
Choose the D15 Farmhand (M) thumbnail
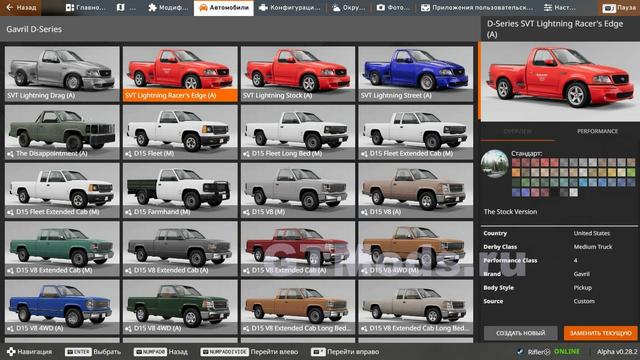(x=180, y=190)
